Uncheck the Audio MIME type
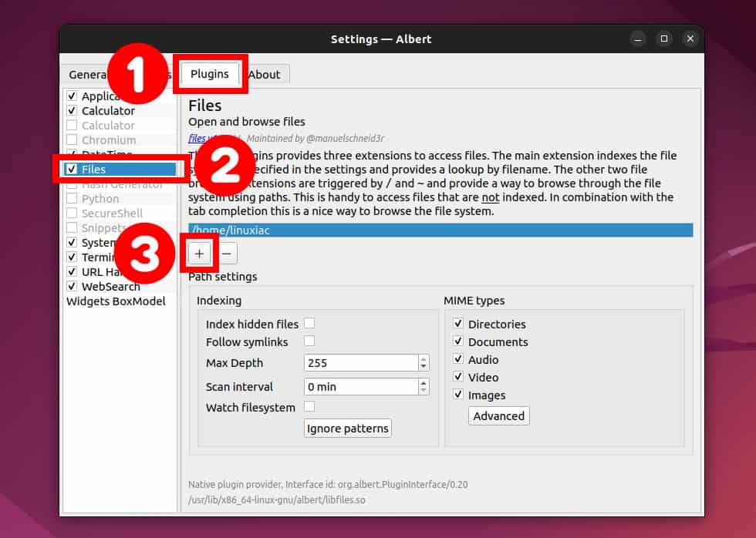 (458, 359)
